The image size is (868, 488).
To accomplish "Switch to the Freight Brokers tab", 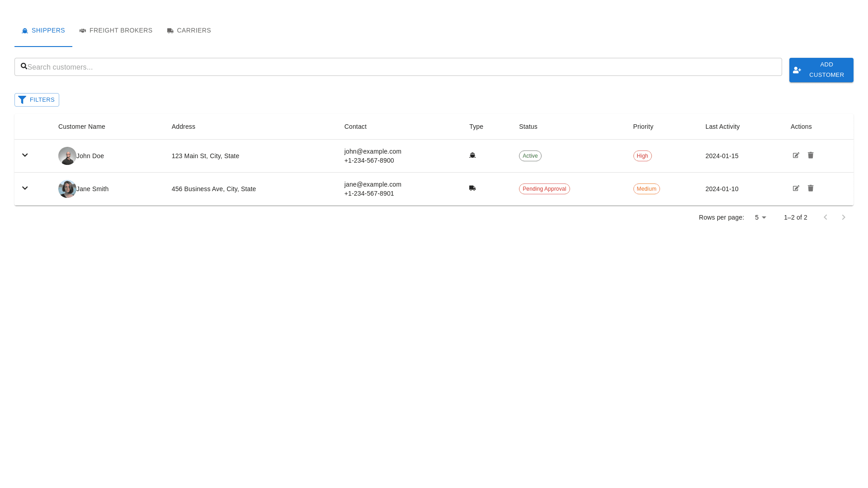I will 116,30.
